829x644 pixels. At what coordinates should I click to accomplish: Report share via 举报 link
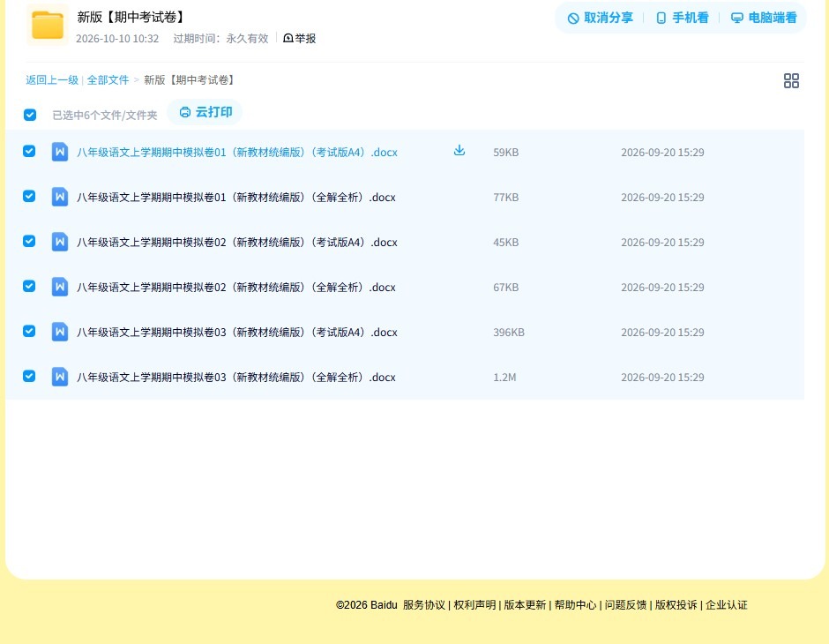point(300,38)
